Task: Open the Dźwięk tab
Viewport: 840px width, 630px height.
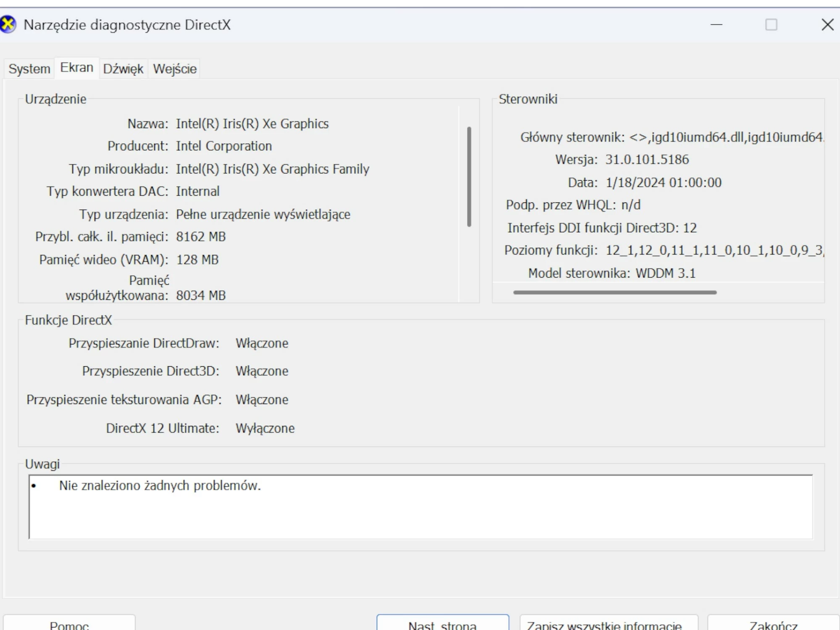Action: (123, 68)
